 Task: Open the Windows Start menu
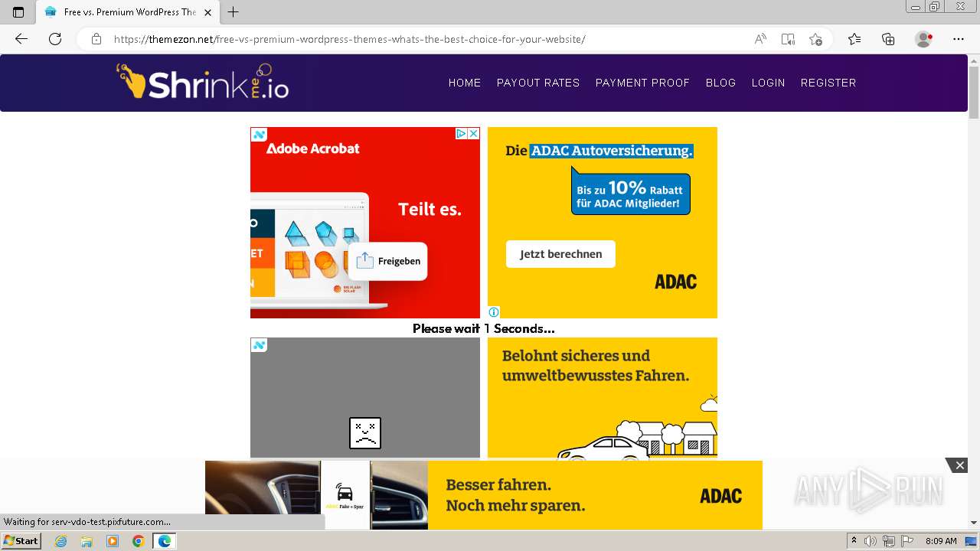[x=21, y=541]
